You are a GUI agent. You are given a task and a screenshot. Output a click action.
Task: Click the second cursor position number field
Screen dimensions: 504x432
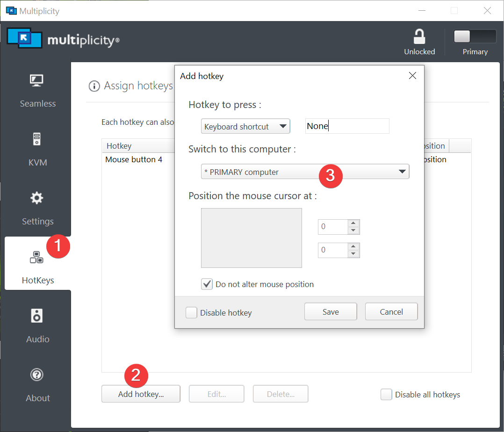point(333,251)
